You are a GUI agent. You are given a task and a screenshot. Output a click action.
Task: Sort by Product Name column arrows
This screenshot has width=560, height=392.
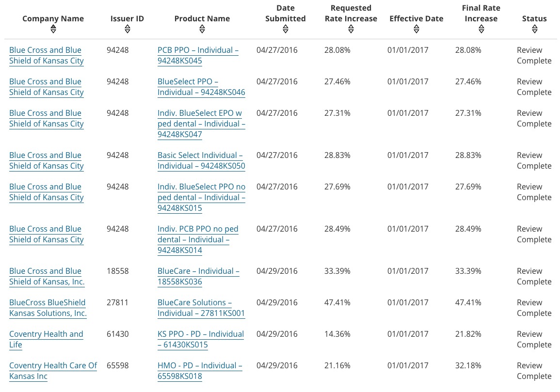tap(202, 30)
